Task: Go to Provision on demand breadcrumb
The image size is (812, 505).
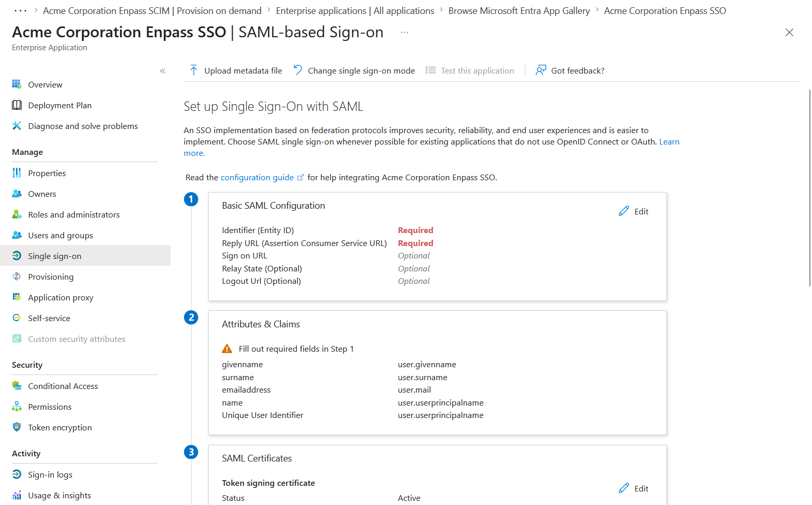Action: pyautogui.click(x=152, y=11)
